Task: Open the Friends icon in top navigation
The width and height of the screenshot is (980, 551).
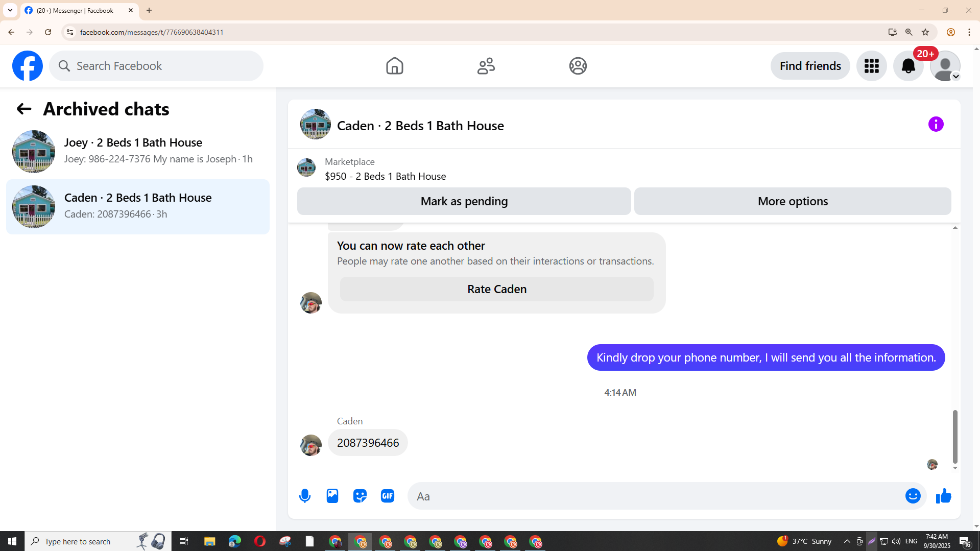Action: pyautogui.click(x=486, y=66)
